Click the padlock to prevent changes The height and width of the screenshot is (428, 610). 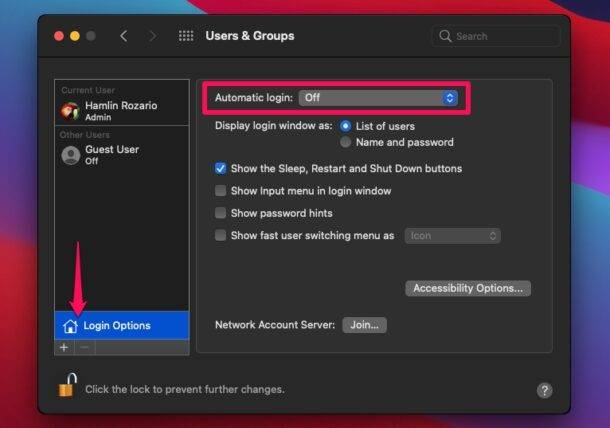point(68,385)
